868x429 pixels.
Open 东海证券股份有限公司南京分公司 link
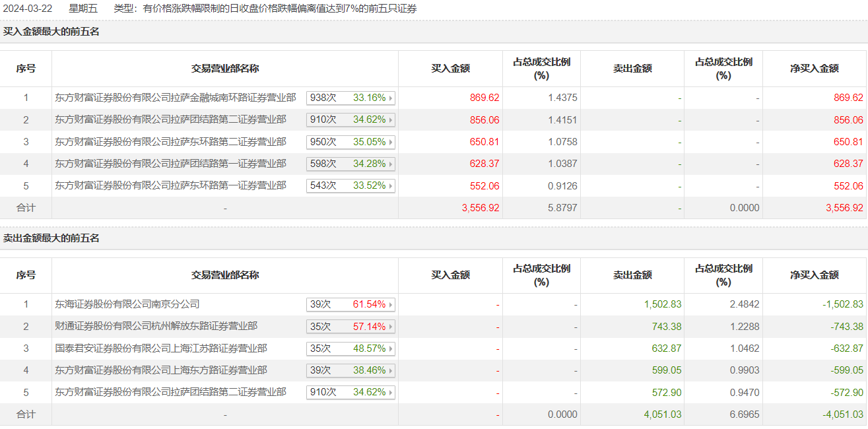tap(127, 304)
